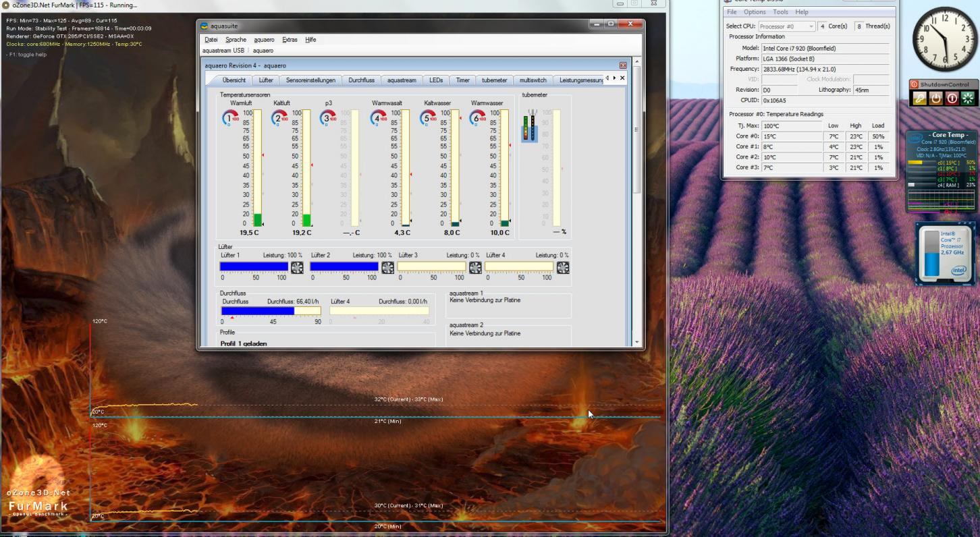Click the orange power icon in ShutdownControl gadget

tap(935, 98)
